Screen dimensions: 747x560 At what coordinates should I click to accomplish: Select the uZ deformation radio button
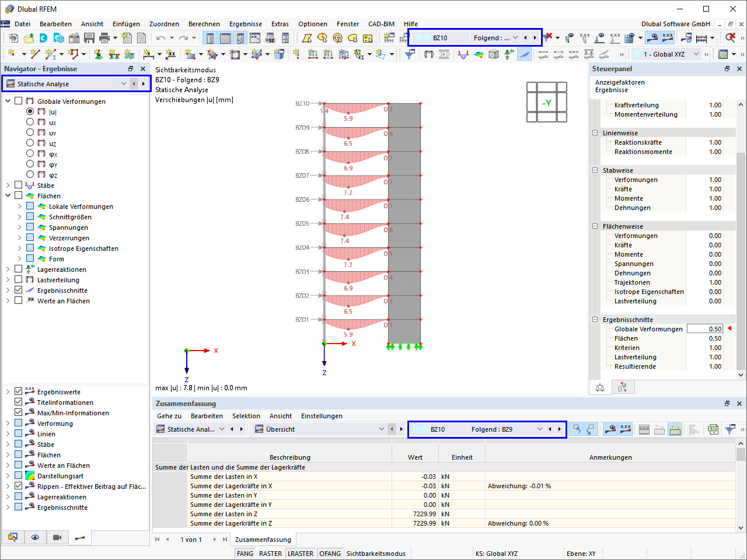coord(30,143)
